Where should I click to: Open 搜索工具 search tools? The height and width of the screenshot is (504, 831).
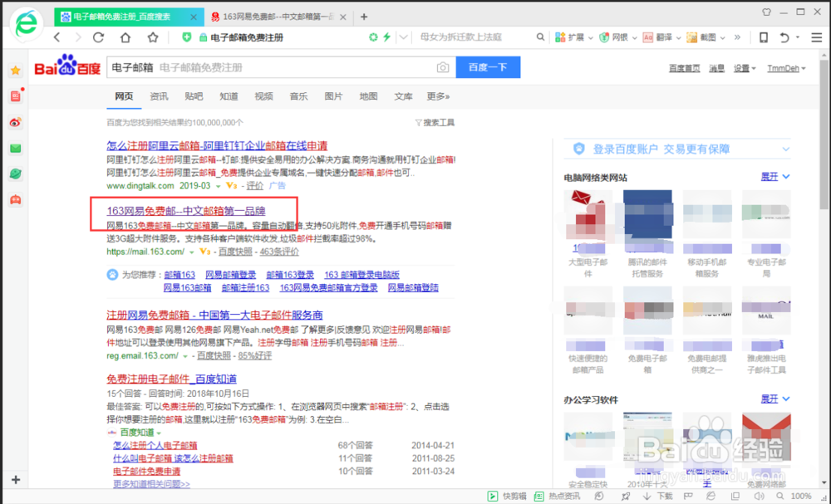(x=435, y=122)
